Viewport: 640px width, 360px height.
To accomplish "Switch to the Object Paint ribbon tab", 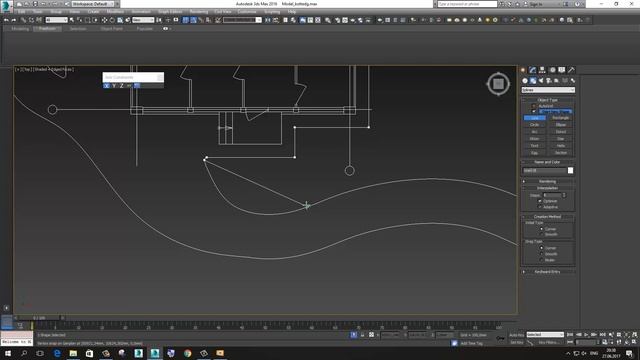I will pyautogui.click(x=111, y=29).
